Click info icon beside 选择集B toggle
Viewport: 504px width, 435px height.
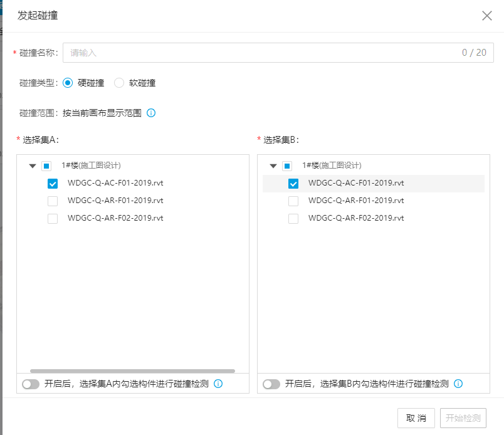point(458,384)
